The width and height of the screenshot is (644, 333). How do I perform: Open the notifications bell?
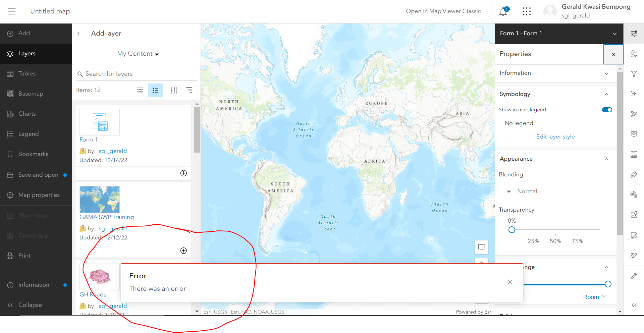(x=503, y=11)
